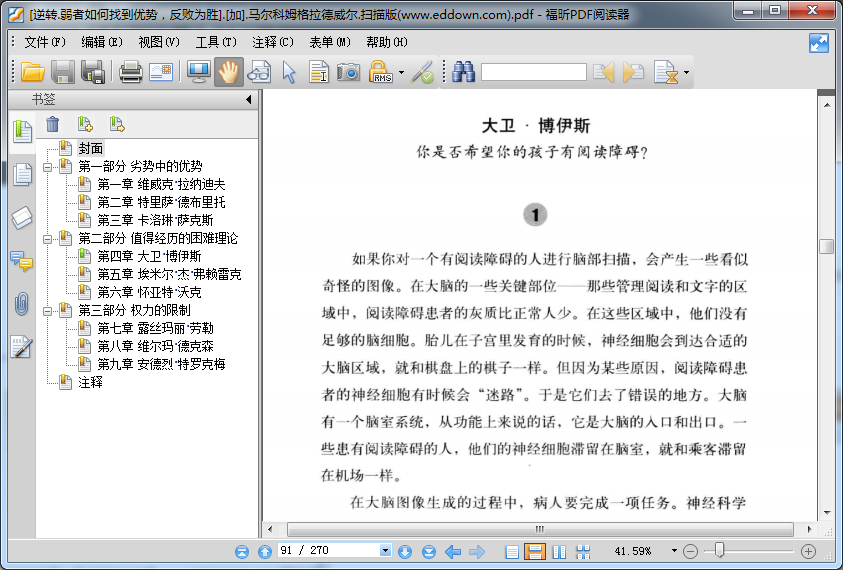The width and height of the screenshot is (843, 570).
Task: Open the bookmarks panel sidebar icon
Action: 22,132
